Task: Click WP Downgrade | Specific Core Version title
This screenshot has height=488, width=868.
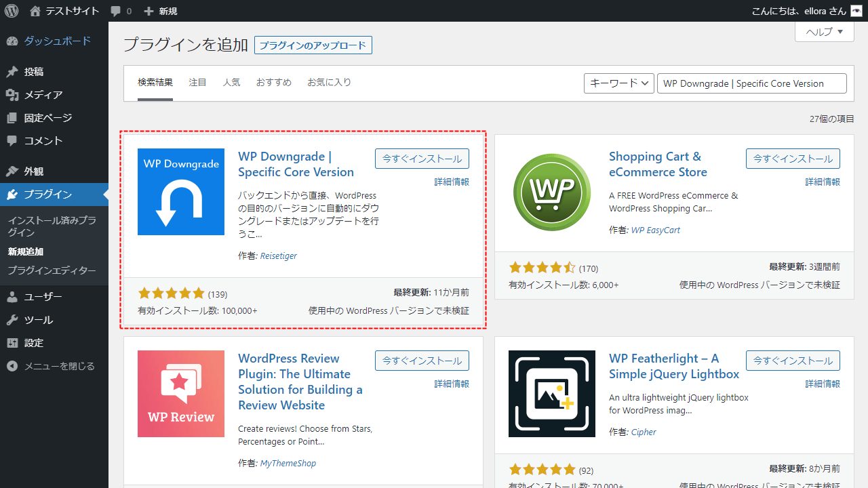Action: click(296, 165)
